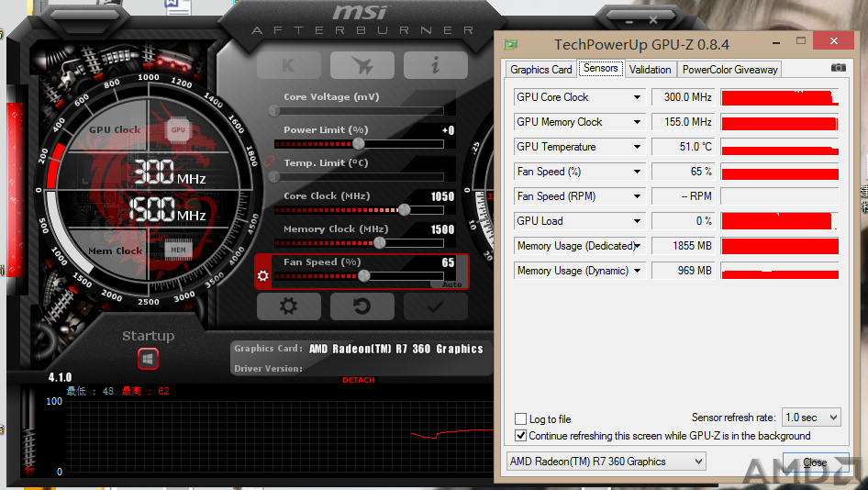Minimize the Afterburner window
This screenshot has width=868, height=490.
tap(629, 21)
